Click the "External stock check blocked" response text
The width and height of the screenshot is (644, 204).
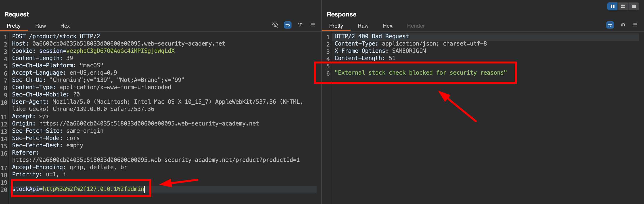420,73
